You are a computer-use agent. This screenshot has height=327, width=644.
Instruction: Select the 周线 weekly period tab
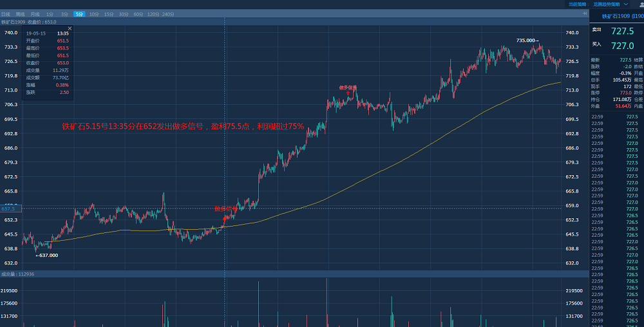click(x=21, y=14)
